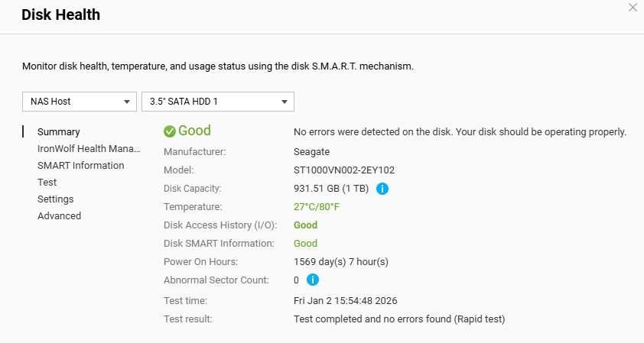
Task: Open the IronWolf Health Management section
Action: [89, 149]
